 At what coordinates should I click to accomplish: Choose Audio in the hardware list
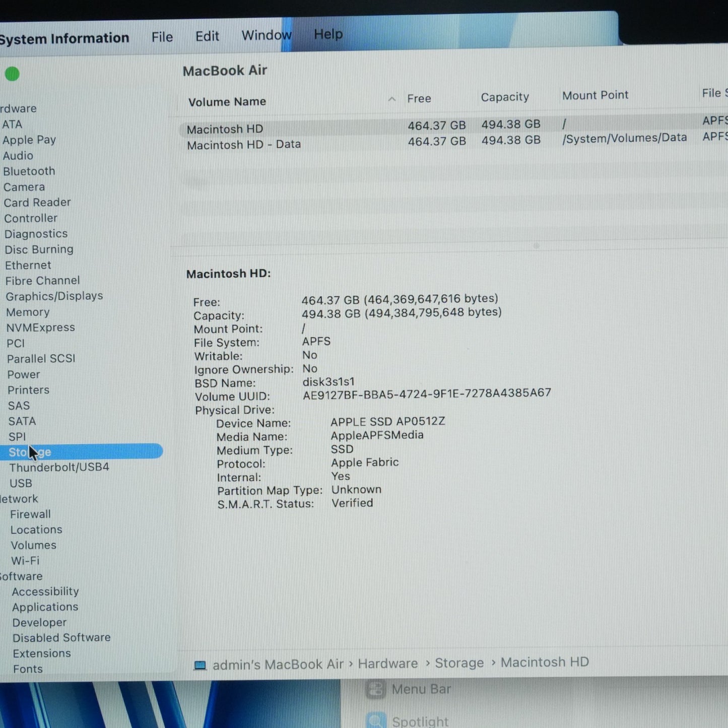(x=18, y=156)
